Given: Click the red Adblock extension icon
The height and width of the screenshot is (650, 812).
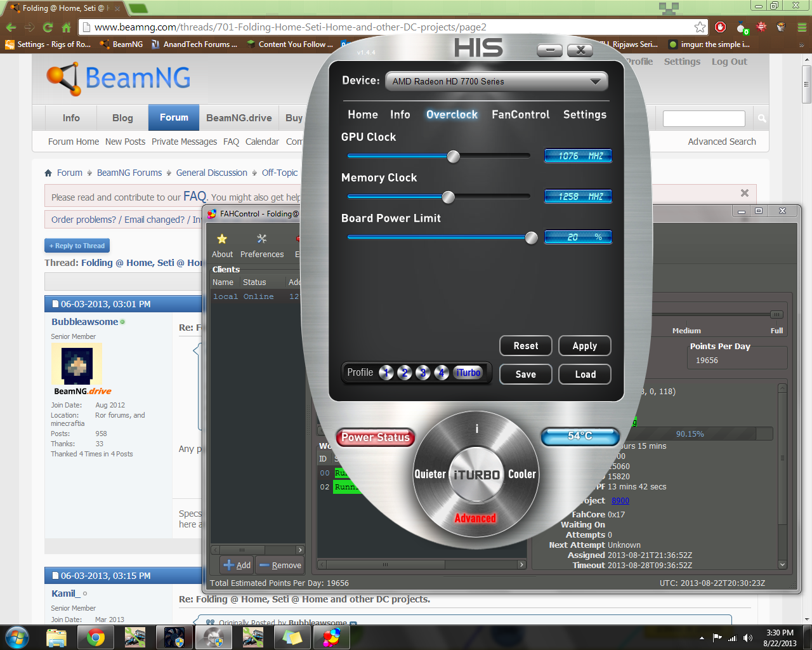Looking at the screenshot, I should (720, 27).
